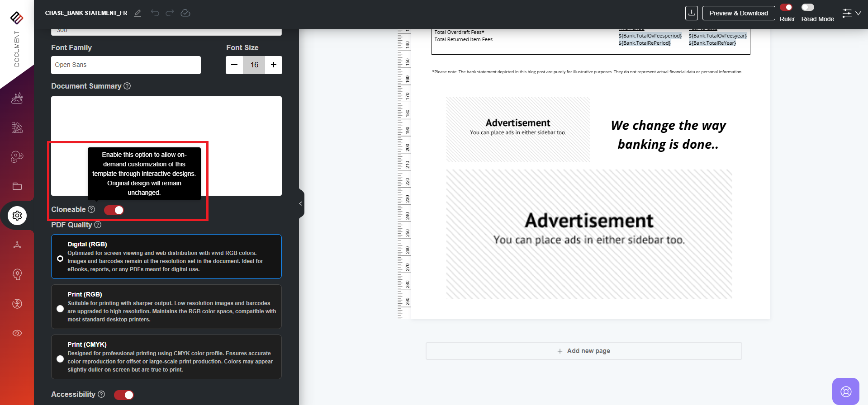Image resolution: width=868 pixels, height=405 pixels.
Task: Click the pencil icon to rename document
Action: [x=138, y=13]
